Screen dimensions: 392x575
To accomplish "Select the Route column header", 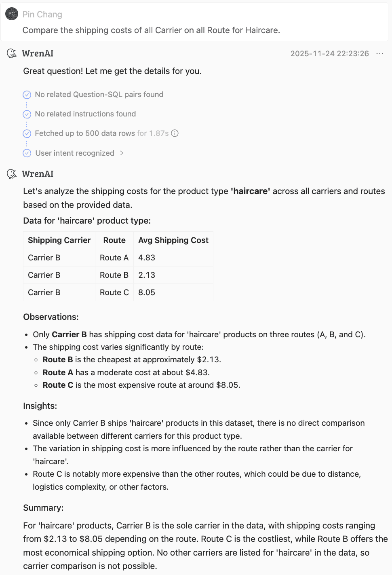I will [114, 240].
